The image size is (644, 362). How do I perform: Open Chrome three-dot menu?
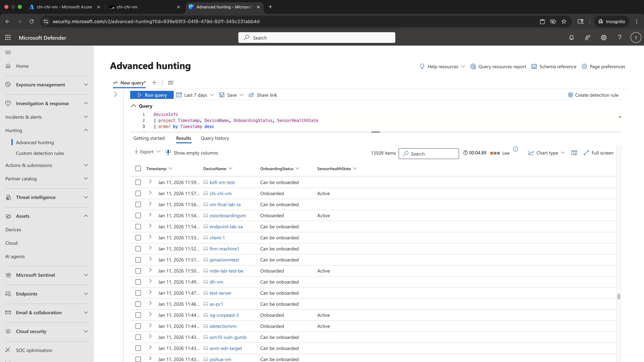click(x=636, y=21)
